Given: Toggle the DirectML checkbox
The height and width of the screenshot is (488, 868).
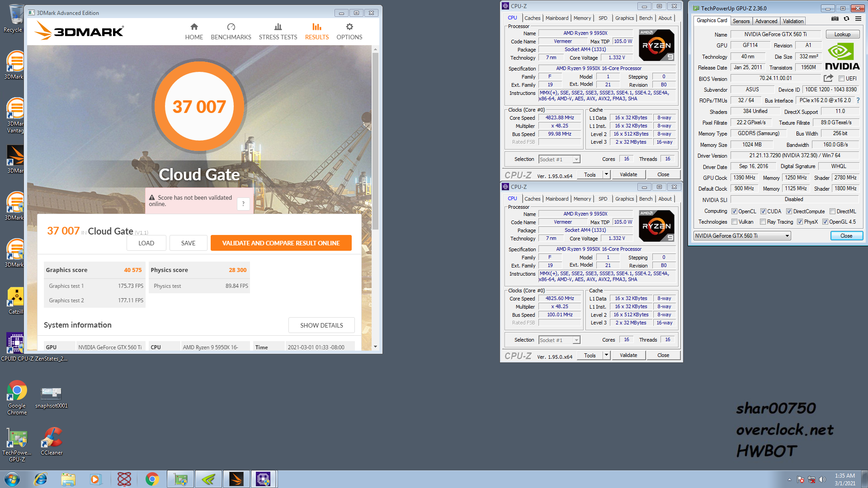Looking at the screenshot, I should click(x=832, y=211).
